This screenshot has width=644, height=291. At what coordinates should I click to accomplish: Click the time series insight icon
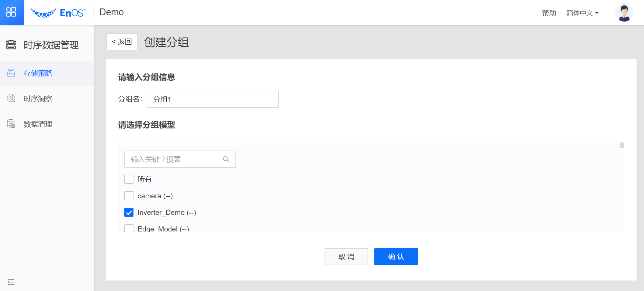(x=11, y=98)
